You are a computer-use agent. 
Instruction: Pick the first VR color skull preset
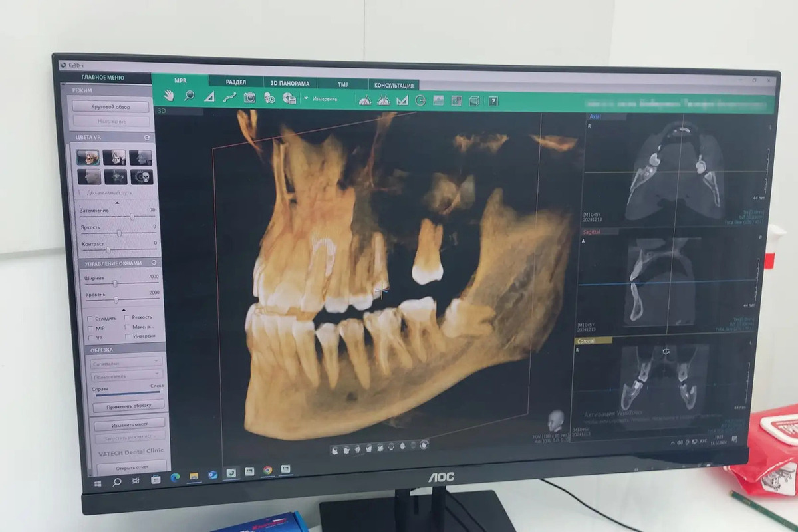tap(88, 157)
